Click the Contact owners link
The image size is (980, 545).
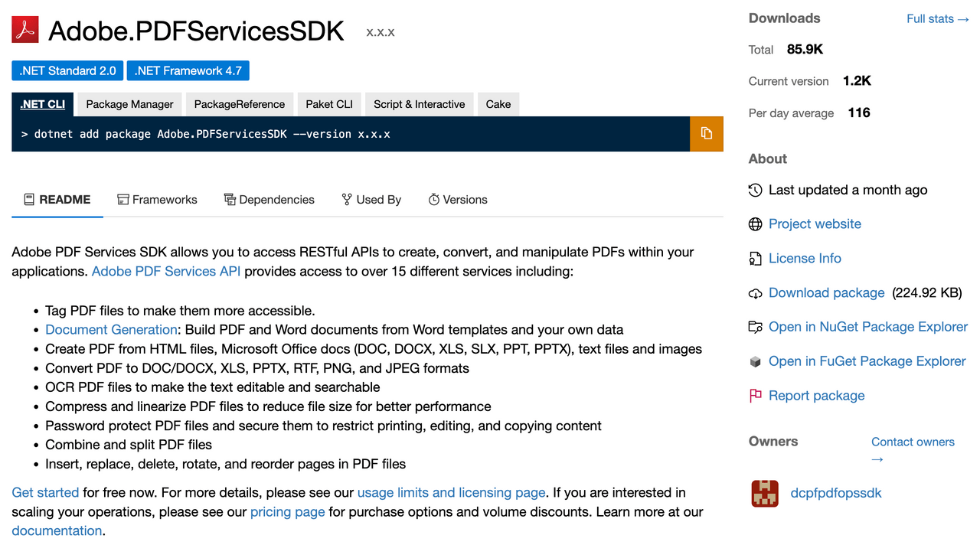[x=913, y=450]
